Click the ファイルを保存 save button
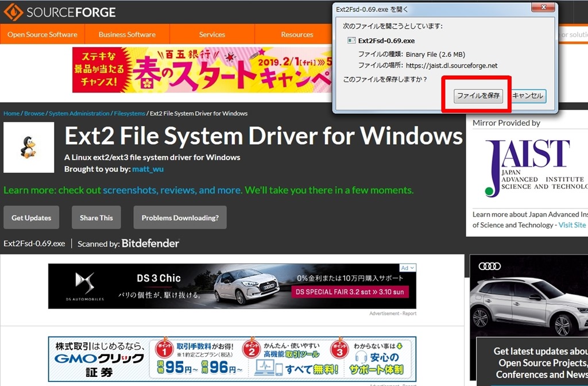 478,96
